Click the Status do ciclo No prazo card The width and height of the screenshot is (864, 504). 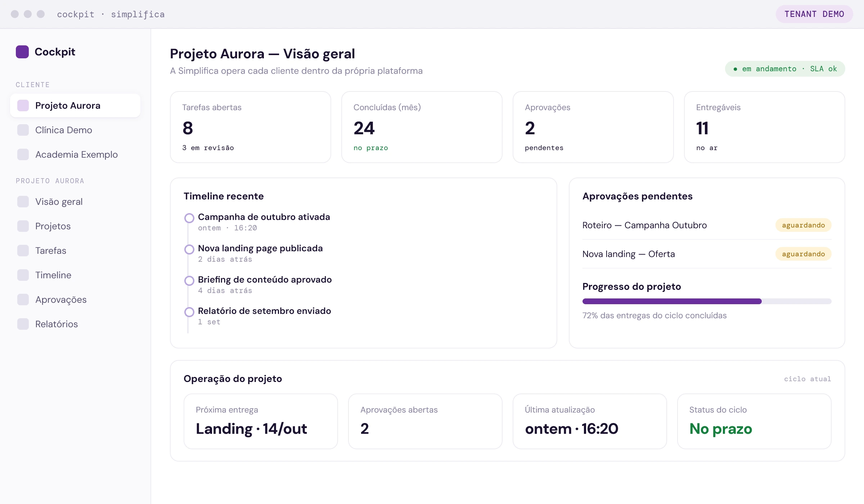click(x=754, y=421)
